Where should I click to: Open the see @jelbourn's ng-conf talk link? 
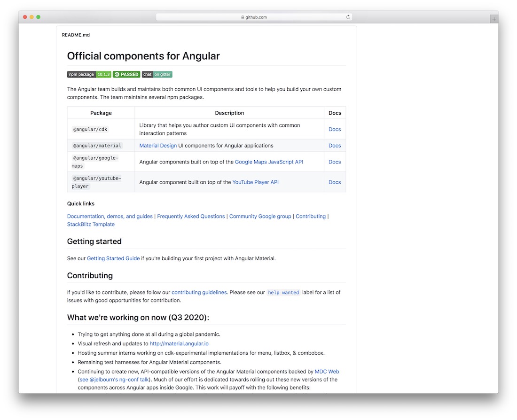pyautogui.click(x=114, y=380)
